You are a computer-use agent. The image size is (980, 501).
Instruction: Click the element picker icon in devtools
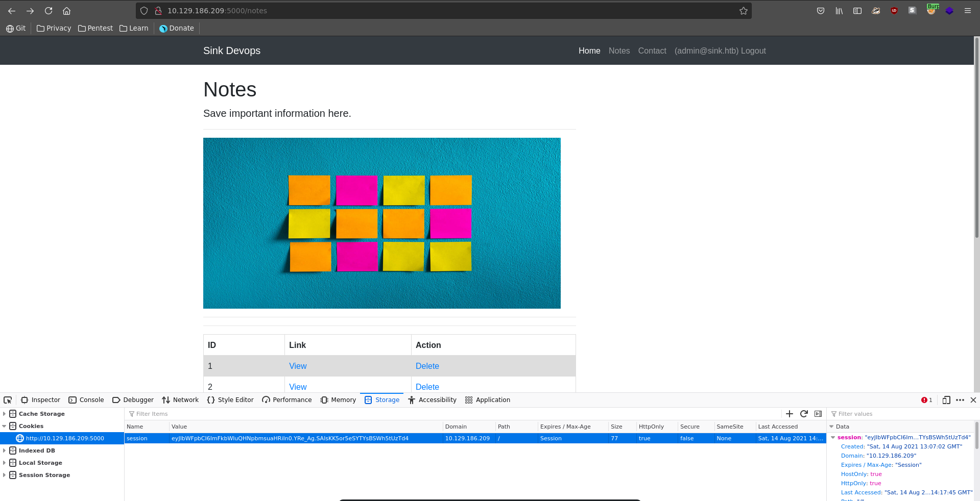[x=8, y=400]
